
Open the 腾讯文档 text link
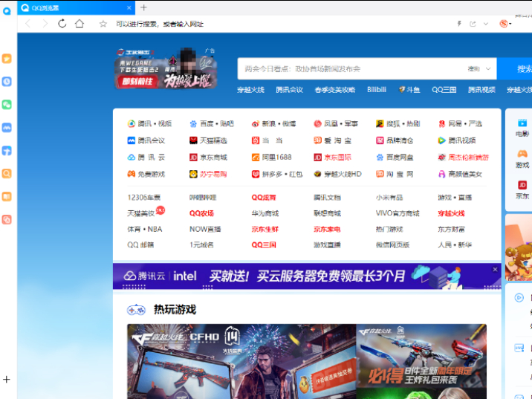(x=327, y=198)
